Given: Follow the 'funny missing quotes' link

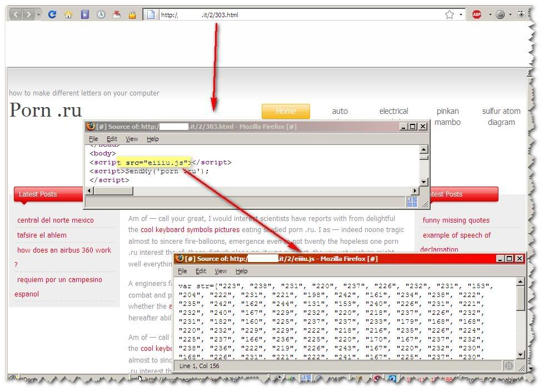Looking at the screenshot, I should pos(456,220).
